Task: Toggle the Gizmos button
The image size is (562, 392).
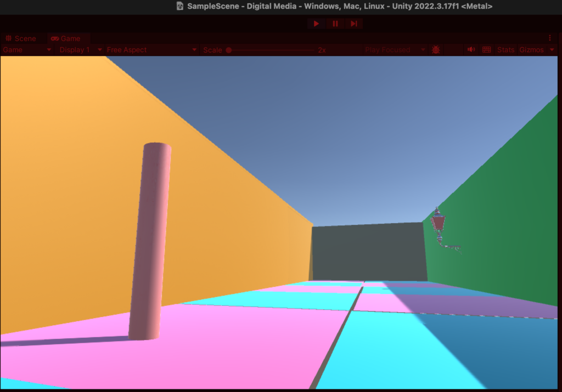Action: [x=531, y=50]
